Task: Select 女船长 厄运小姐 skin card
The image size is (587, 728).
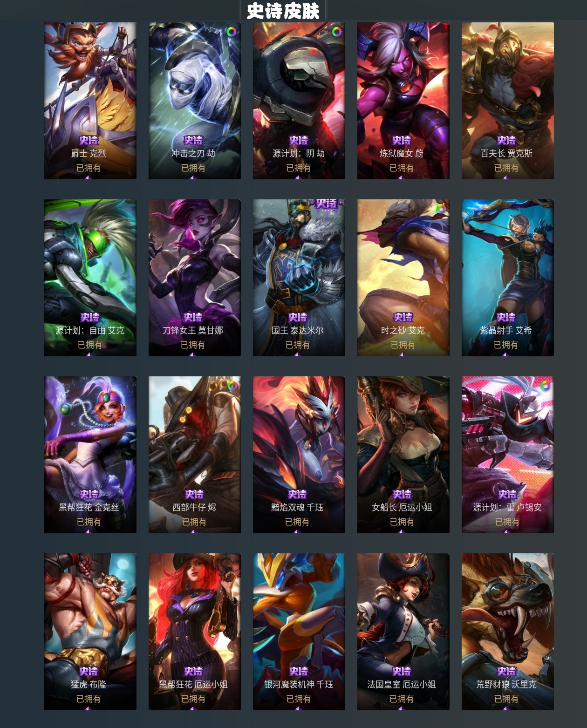Action: coord(403,455)
